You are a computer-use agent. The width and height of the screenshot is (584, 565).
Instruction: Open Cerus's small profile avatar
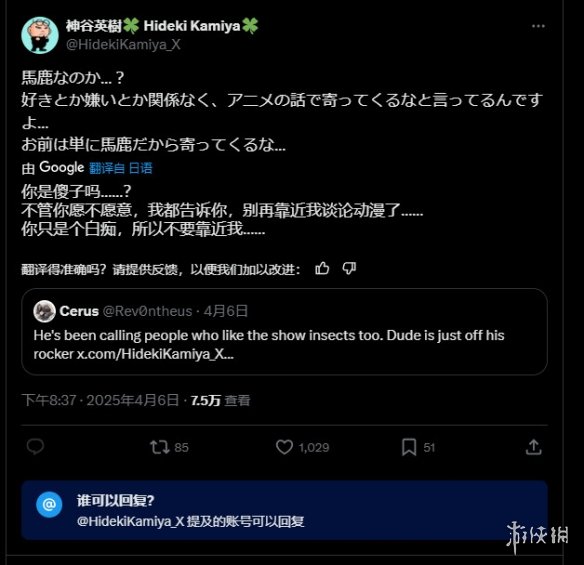44,311
